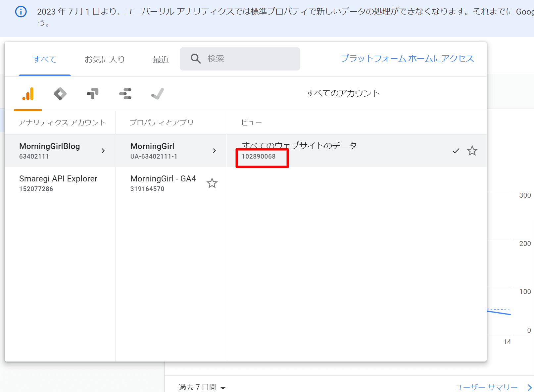Click the search magnifier icon
The image size is (534, 392).
pyautogui.click(x=196, y=59)
